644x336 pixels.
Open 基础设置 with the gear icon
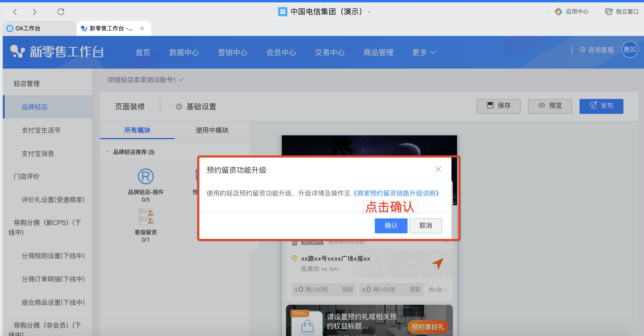click(x=196, y=107)
